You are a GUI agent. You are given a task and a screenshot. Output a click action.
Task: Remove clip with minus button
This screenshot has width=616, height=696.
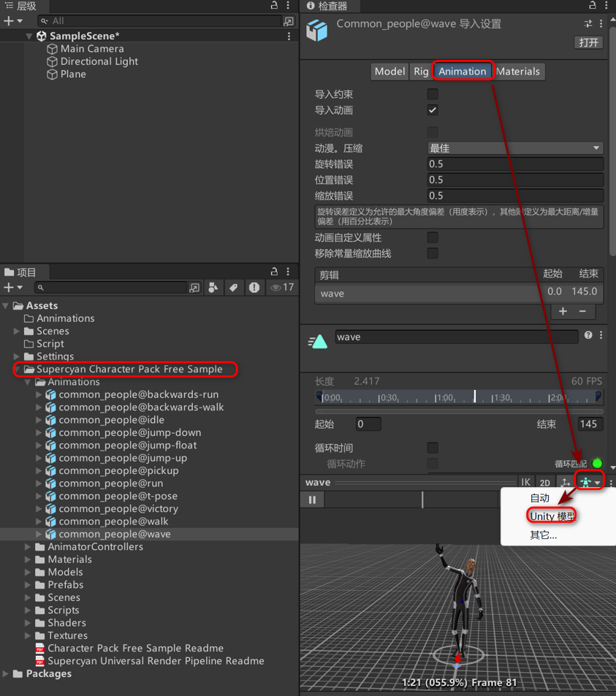[582, 312]
